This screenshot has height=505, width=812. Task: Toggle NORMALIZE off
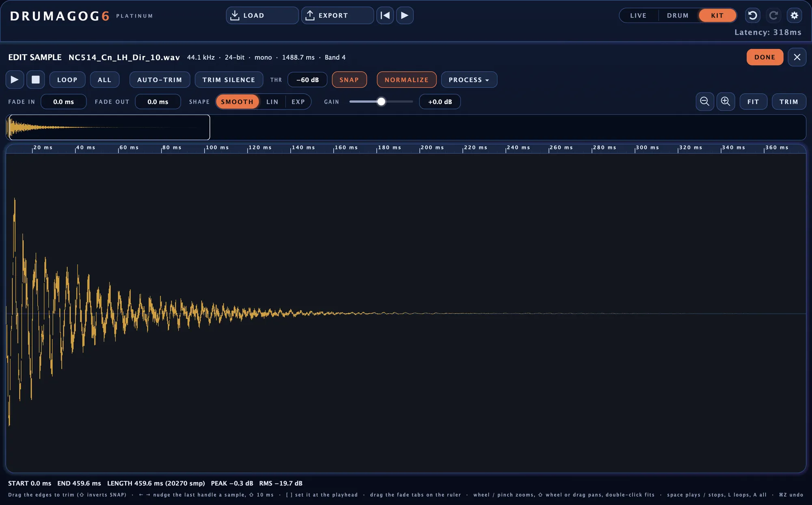click(x=406, y=80)
